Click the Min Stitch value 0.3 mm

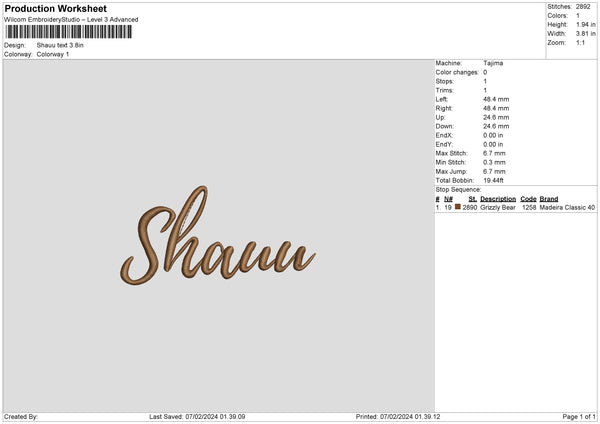click(x=494, y=162)
